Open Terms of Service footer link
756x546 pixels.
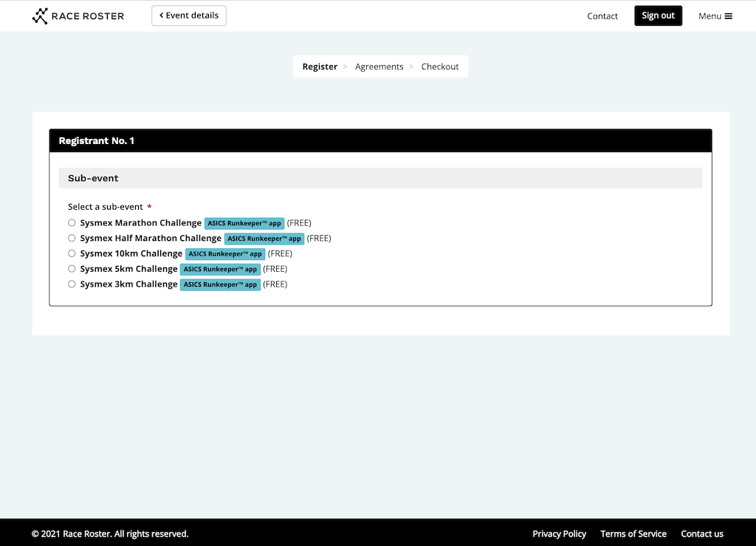633,533
